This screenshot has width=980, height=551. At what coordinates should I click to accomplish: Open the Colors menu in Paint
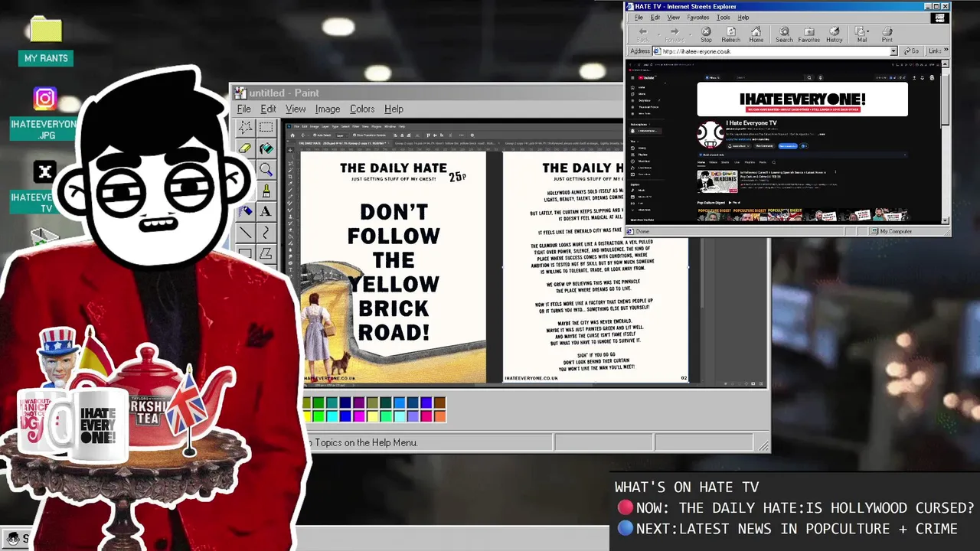coord(362,109)
